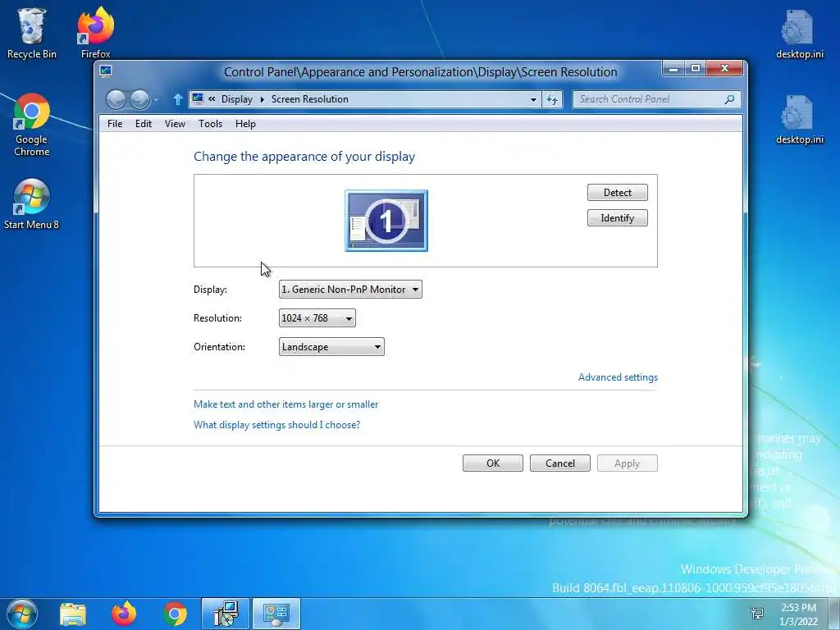Select the lower desktop.ini file icon
Image resolution: width=840 pixels, height=630 pixels.
(799, 119)
